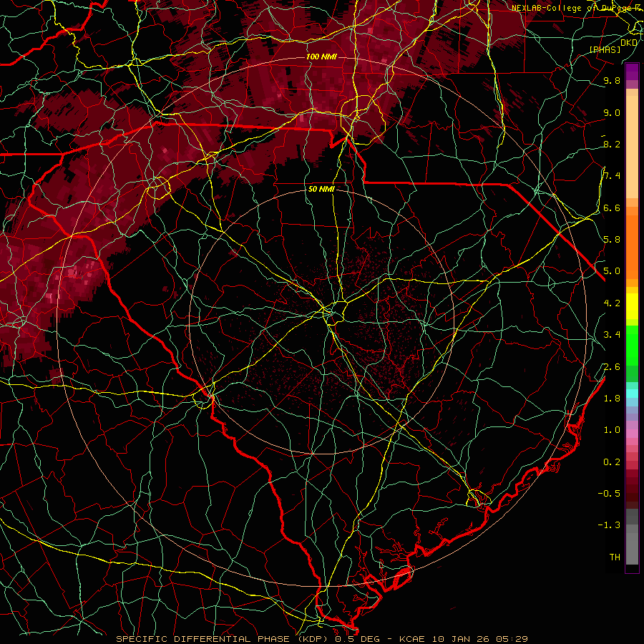Click the cyan color bar segment
Image resolution: width=644 pixels, height=644 pixels.
pyautogui.click(x=632, y=393)
